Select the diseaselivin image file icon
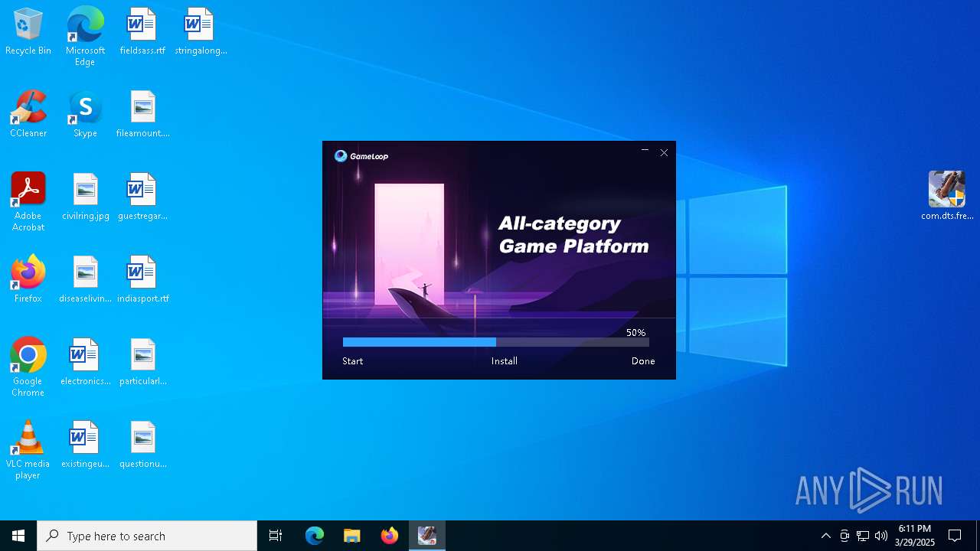Screen dimensions: 980x551 (x=85, y=279)
